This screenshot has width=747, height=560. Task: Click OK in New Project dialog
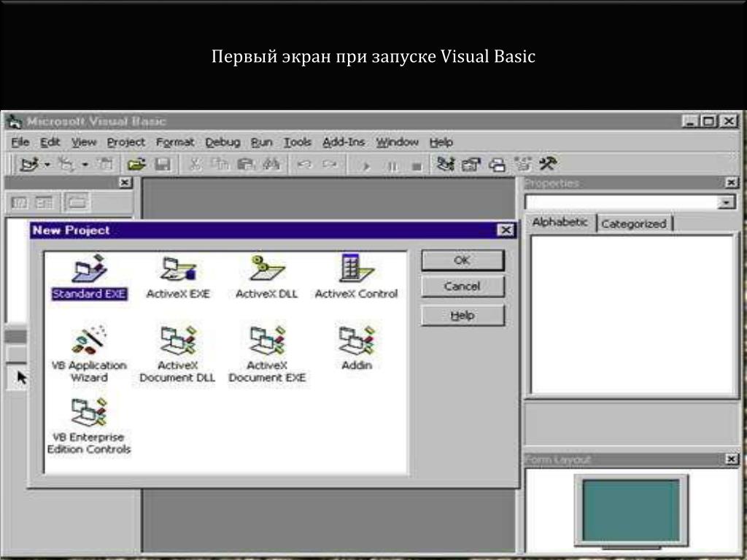(462, 260)
